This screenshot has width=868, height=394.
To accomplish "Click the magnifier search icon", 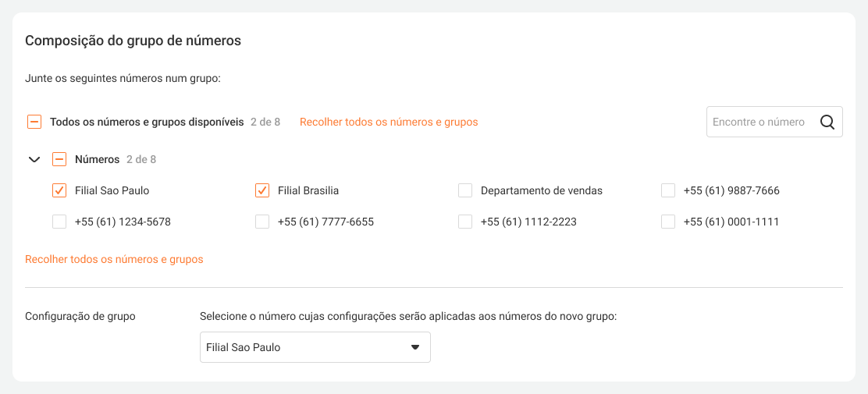I will (x=827, y=122).
